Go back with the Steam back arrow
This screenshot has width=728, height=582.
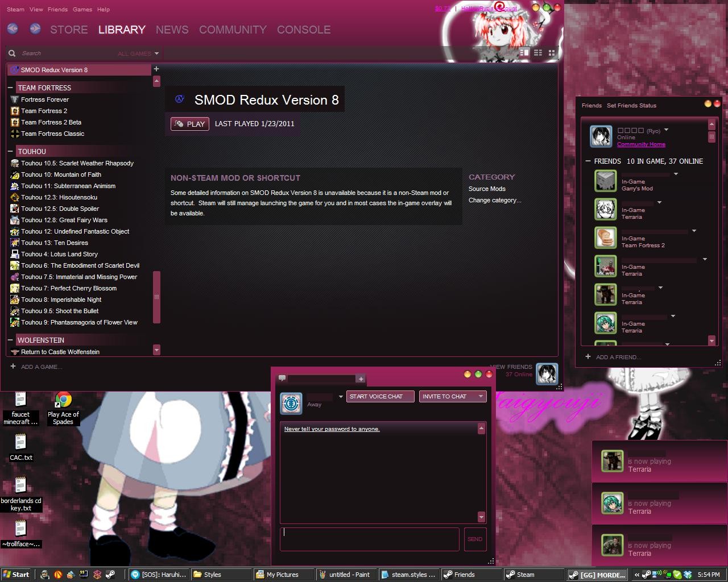[13, 28]
